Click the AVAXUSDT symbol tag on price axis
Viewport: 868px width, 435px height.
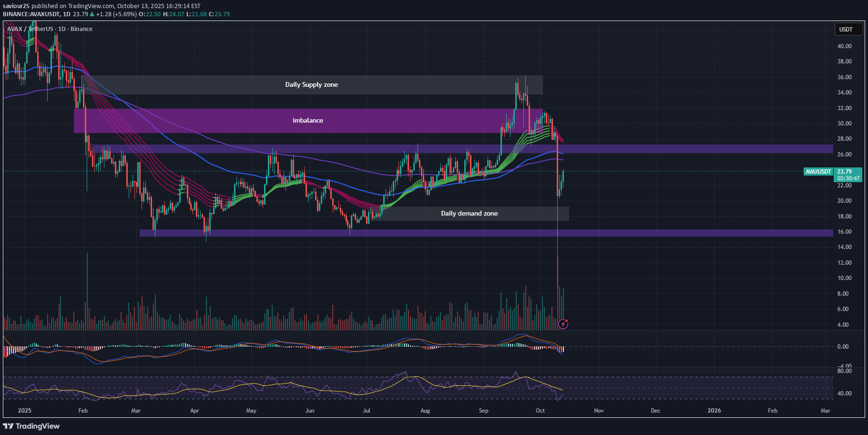point(818,172)
